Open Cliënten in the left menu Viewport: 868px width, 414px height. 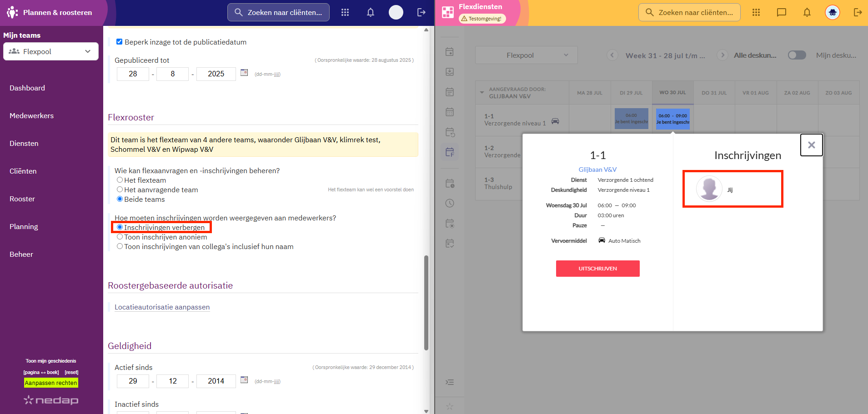coord(23,171)
